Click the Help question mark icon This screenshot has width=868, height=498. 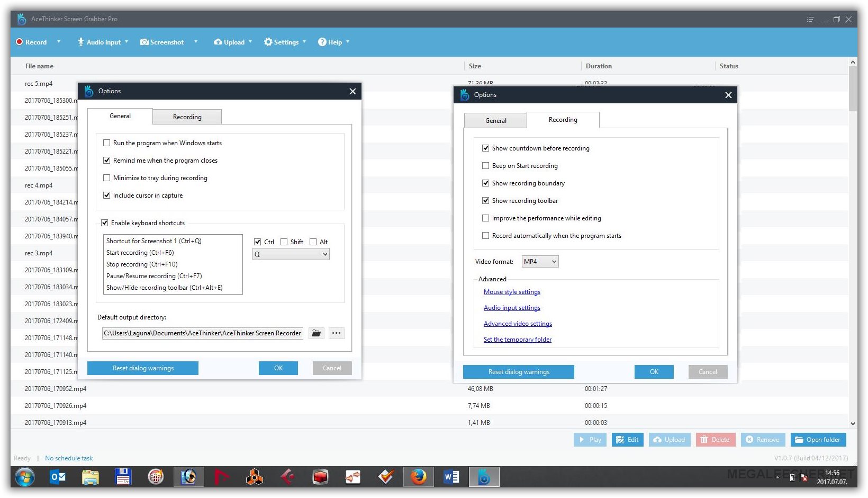tap(322, 42)
